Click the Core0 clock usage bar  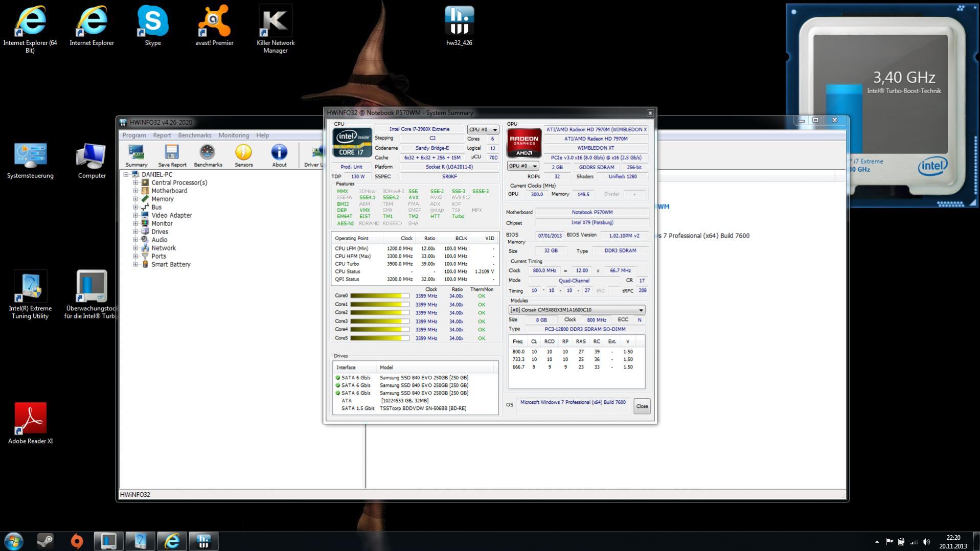click(x=379, y=296)
